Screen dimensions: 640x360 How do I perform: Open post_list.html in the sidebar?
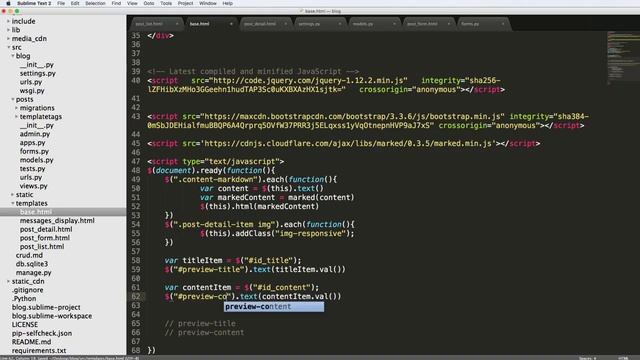click(42, 247)
